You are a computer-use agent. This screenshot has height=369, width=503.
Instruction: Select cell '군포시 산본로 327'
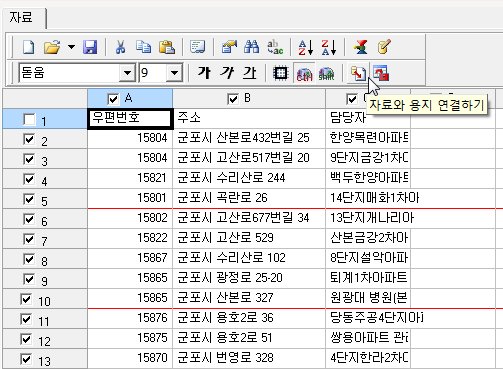[249, 298]
